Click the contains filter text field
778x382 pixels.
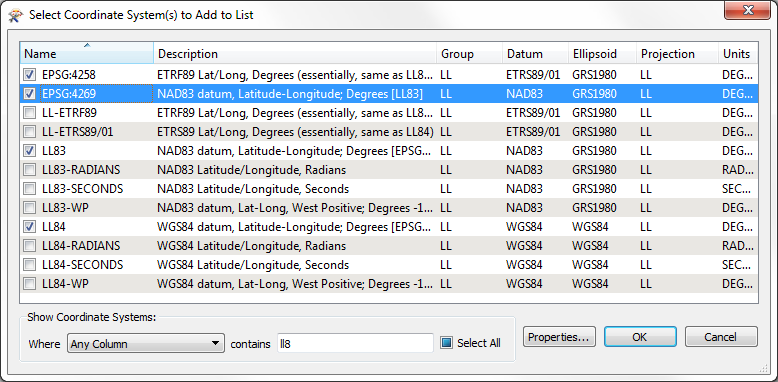click(x=355, y=343)
